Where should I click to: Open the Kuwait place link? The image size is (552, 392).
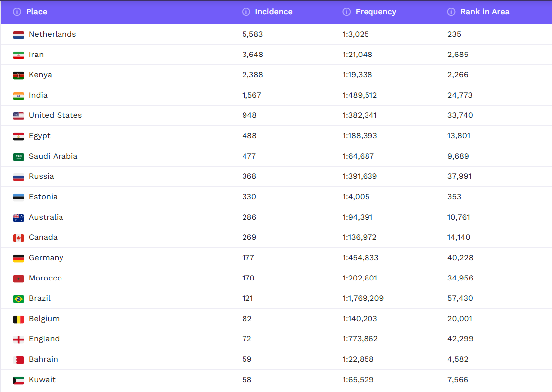pyautogui.click(x=42, y=380)
